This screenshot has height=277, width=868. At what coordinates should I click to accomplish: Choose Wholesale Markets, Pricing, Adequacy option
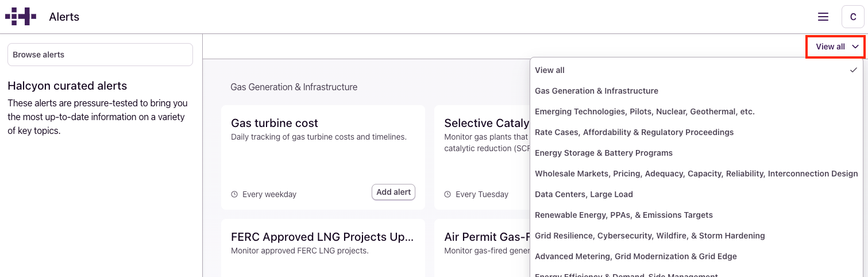tap(696, 174)
